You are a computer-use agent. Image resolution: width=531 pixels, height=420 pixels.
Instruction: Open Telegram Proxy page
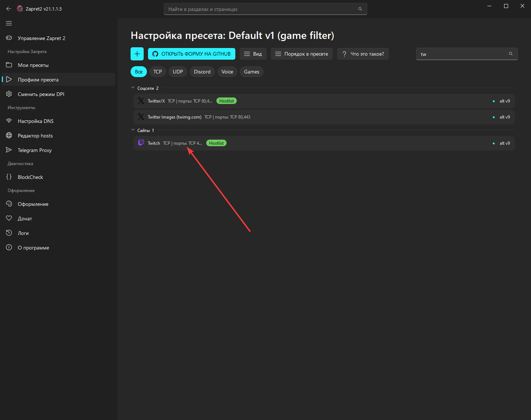point(59,150)
